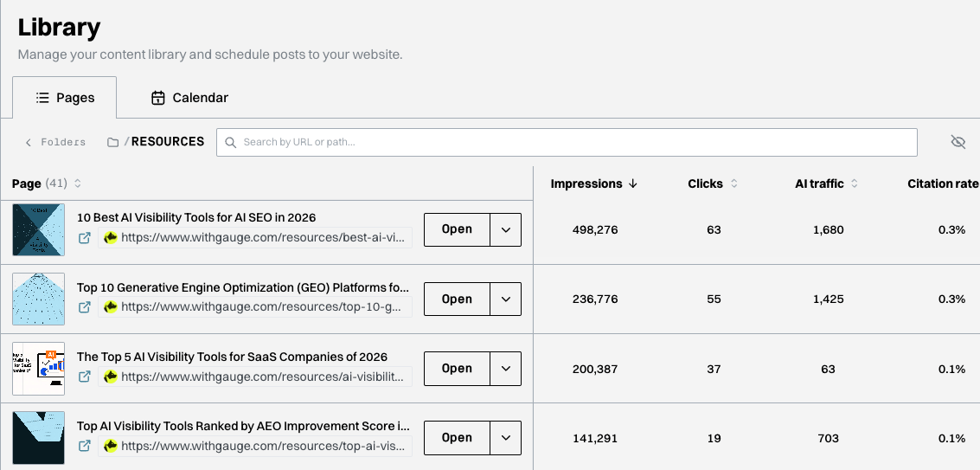Open external link icon for Top 10 GEO Platforms
Image resolution: width=980 pixels, height=470 pixels.
[85, 307]
